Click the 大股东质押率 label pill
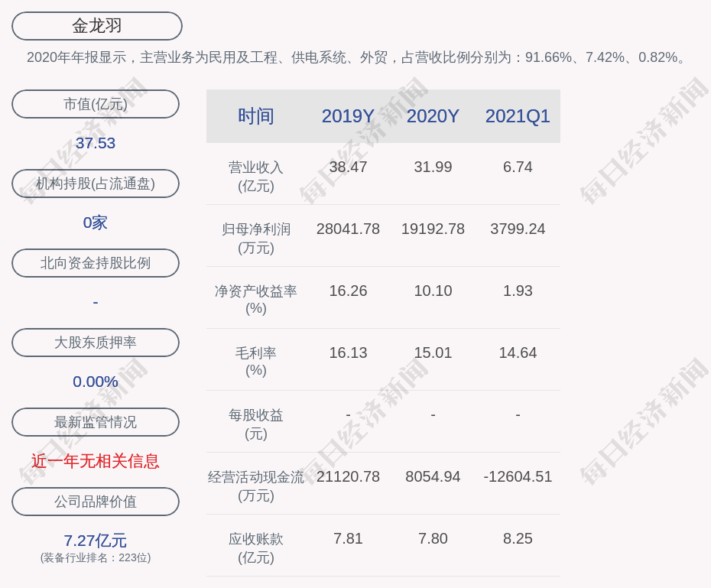This screenshot has width=711, height=588. (96, 343)
